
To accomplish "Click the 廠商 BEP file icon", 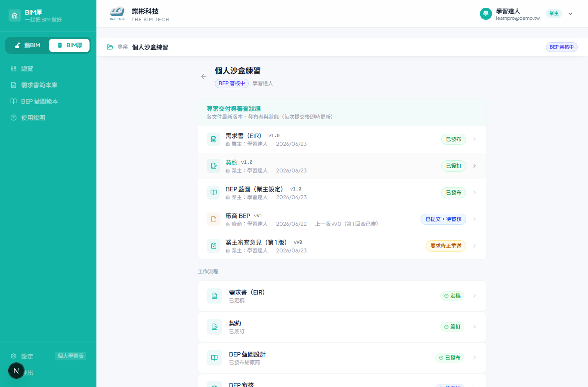I will (214, 219).
